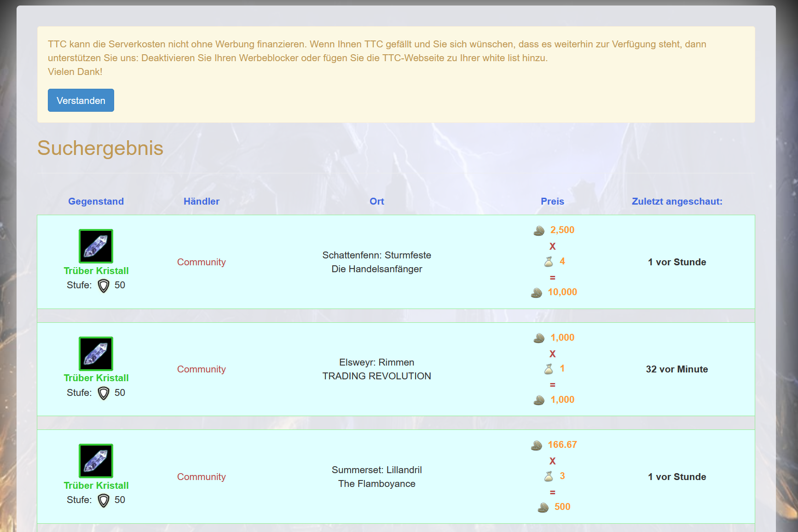Click gold coin icon beside 500 total
Image resolution: width=798 pixels, height=532 pixels.
click(x=543, y=507)
